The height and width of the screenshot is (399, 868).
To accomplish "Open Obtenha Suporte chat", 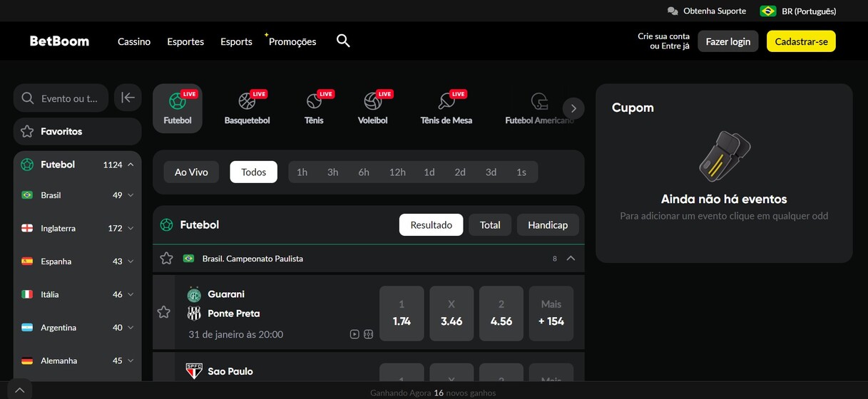I will coord(706,11).
